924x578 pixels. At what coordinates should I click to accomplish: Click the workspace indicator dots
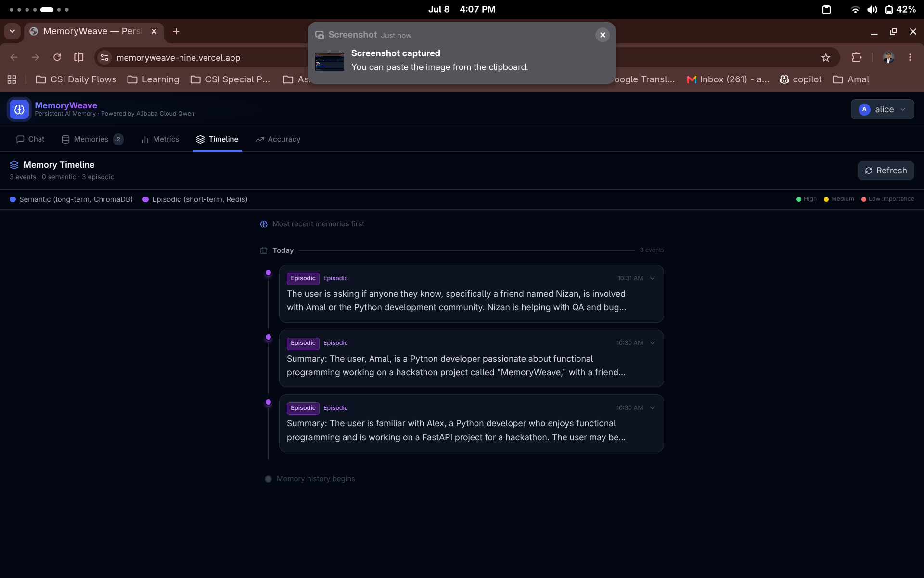(39, 10)
